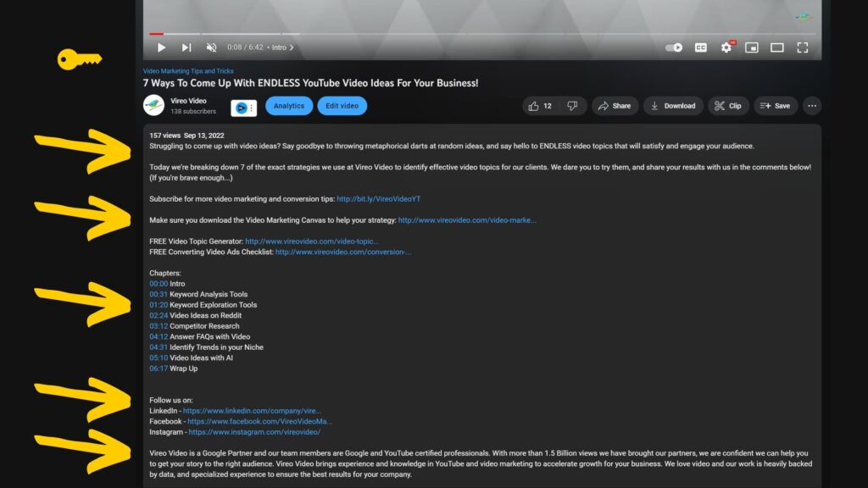Image resolution: width=868 pixels, height=488 pixels.
Task: Click the '157 views Sep 13, 2022' text
Action: click(186, 135)
